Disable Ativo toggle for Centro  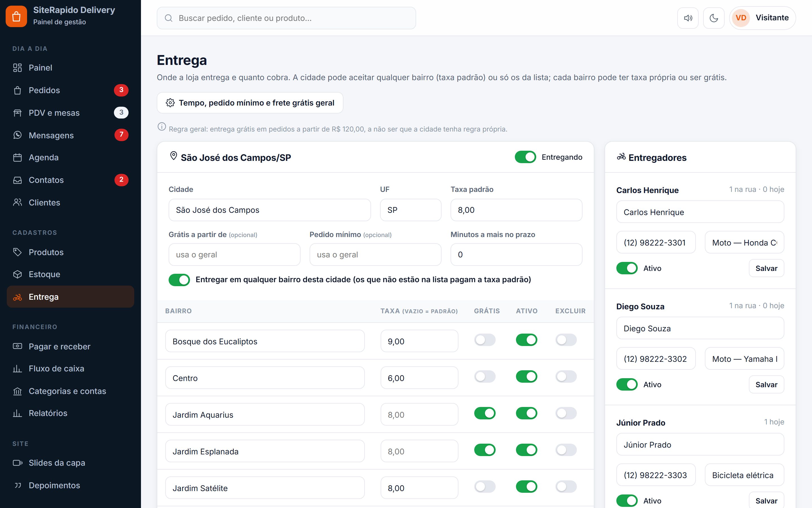click(526, 377)
